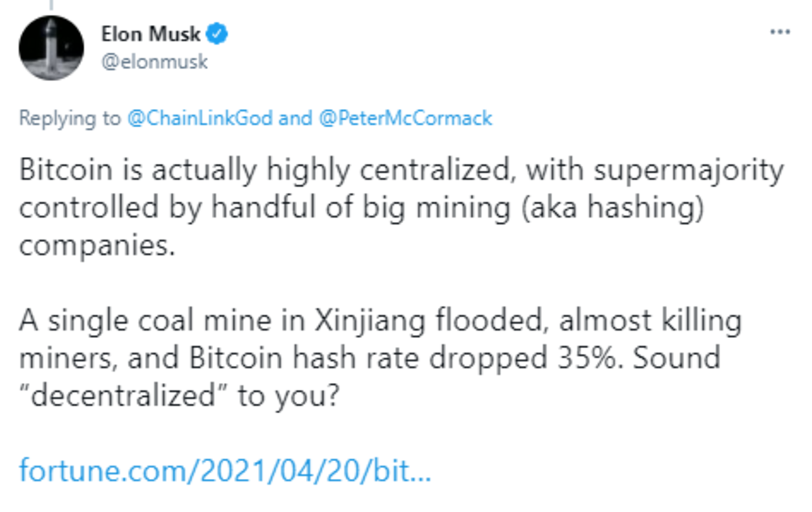Open the @PeterMcCormack mention
812x512 pixels.
click(x=405, y=118)
